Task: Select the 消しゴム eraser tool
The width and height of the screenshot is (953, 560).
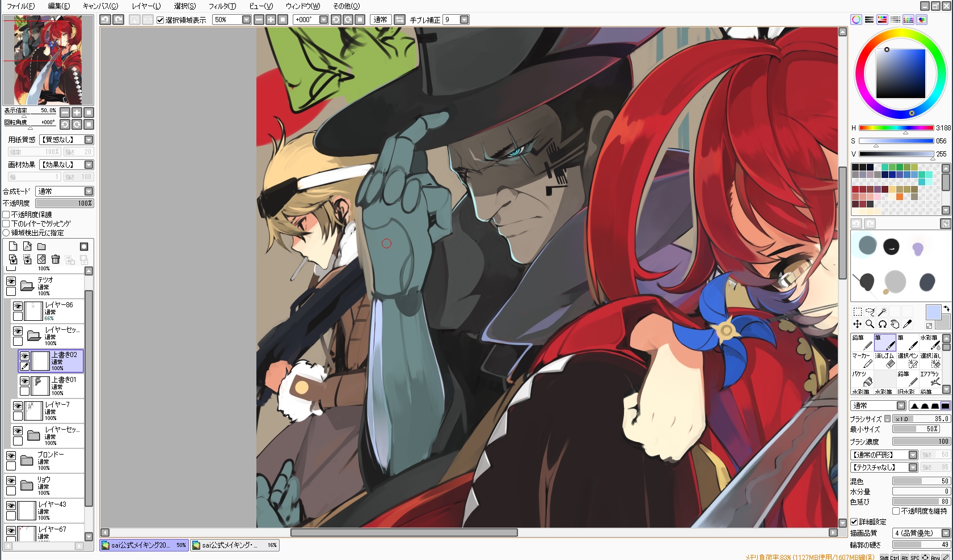Action: pyautogui.click(x=885, y=360)
